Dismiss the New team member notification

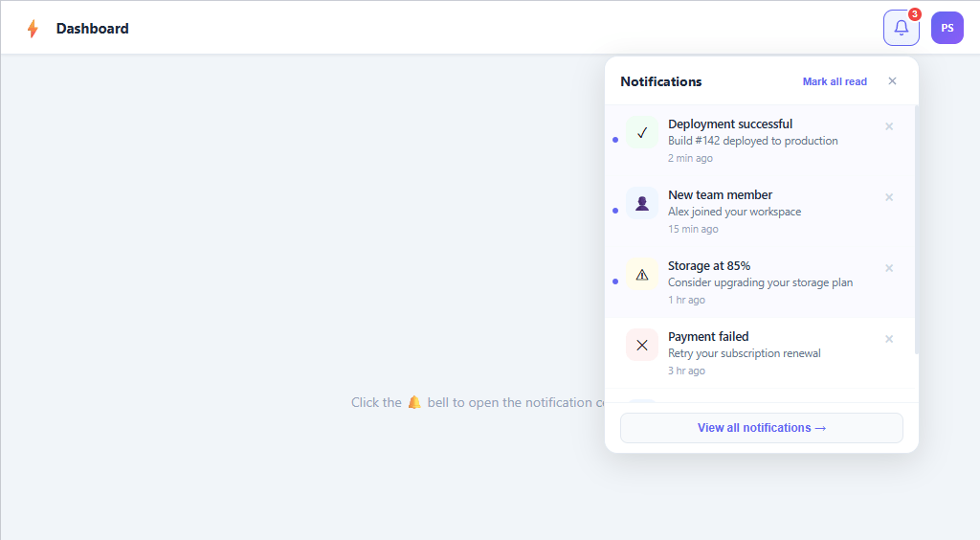coord(889,197)
